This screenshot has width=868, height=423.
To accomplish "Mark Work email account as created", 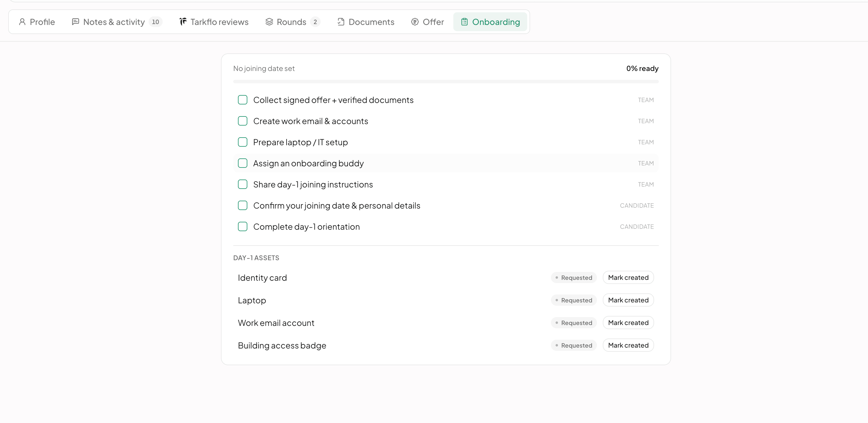I will click(x=628, y=323).
